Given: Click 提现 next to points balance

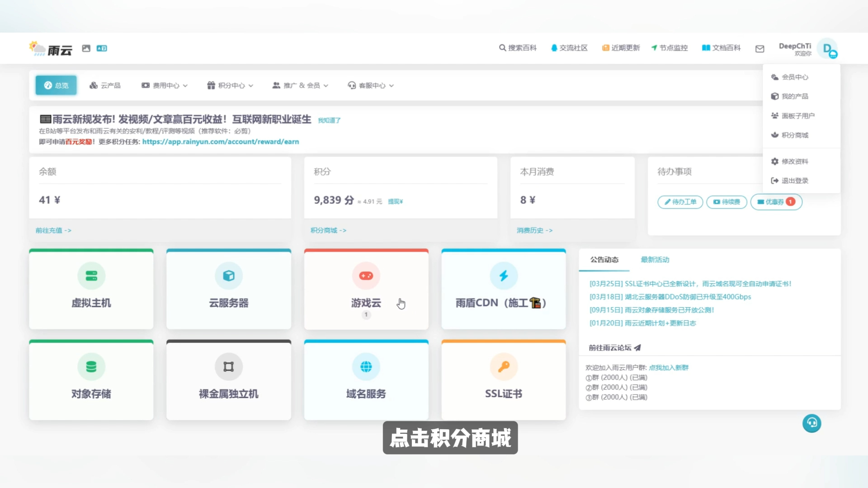Looking at the screenshot, I should coord(395,202).
